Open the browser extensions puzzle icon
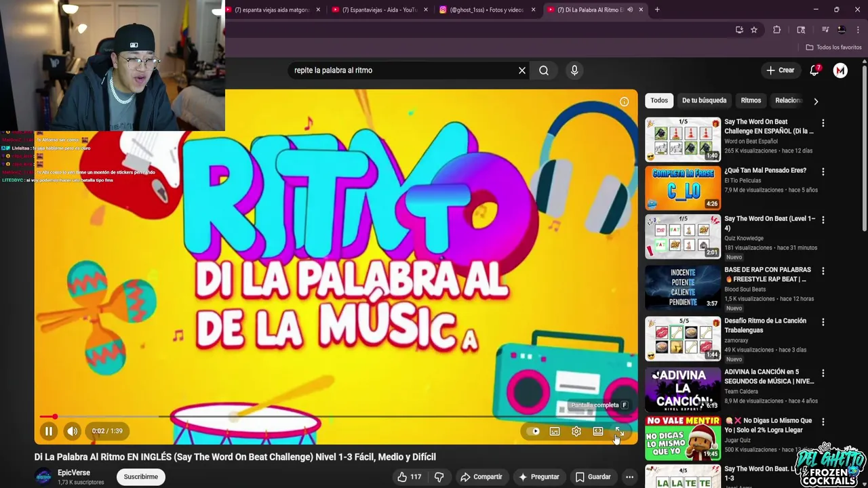 tap(777, 30)
